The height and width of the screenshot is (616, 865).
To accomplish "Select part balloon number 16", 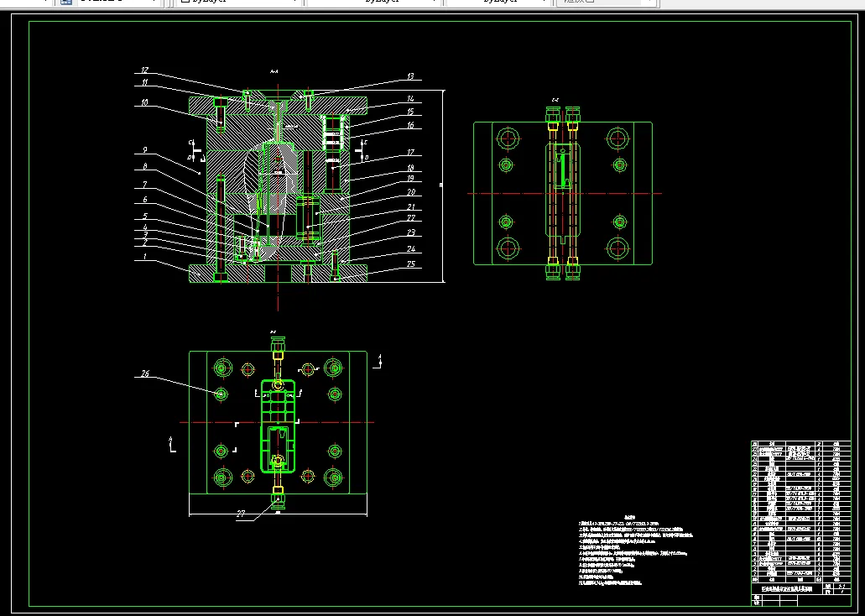I will (x=410, y=126).
